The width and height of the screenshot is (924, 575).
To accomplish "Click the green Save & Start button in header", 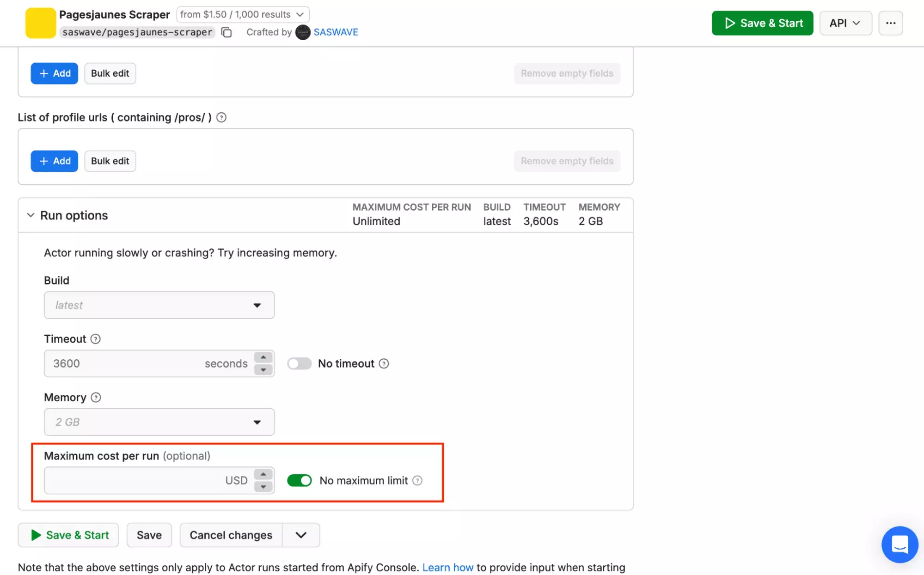I will pos(762,23).
